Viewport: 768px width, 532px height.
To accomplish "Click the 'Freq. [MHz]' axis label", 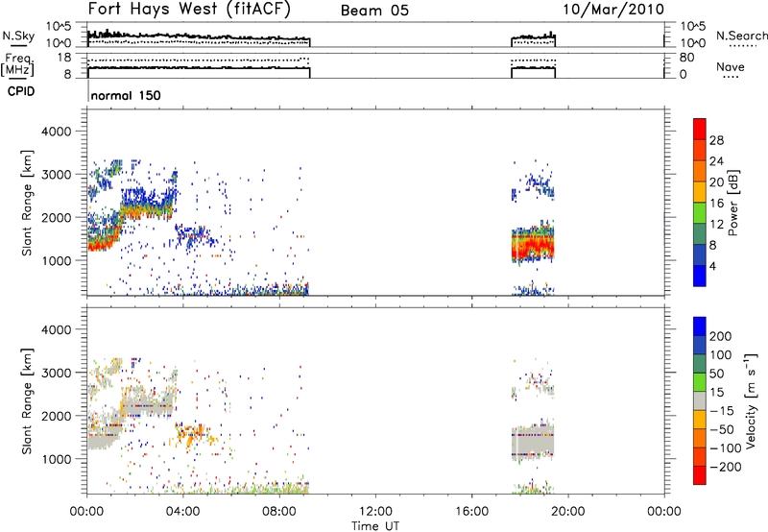I will [x=18, y=65].
